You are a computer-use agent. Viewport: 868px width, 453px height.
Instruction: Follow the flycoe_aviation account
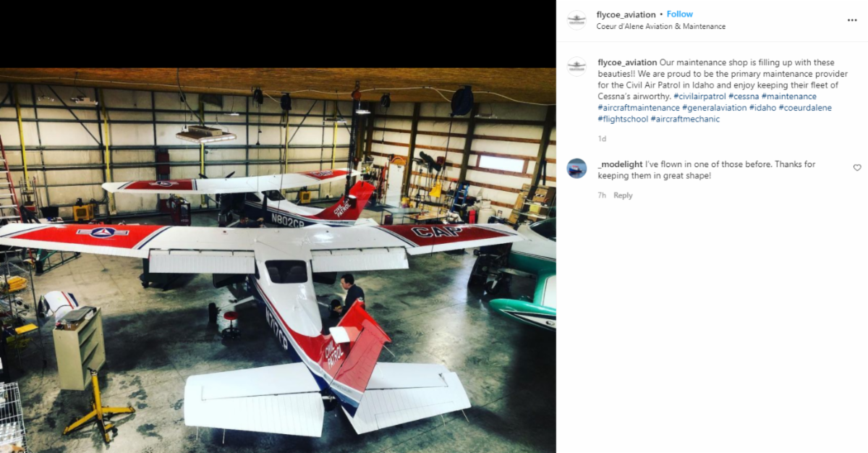point(679,14)
